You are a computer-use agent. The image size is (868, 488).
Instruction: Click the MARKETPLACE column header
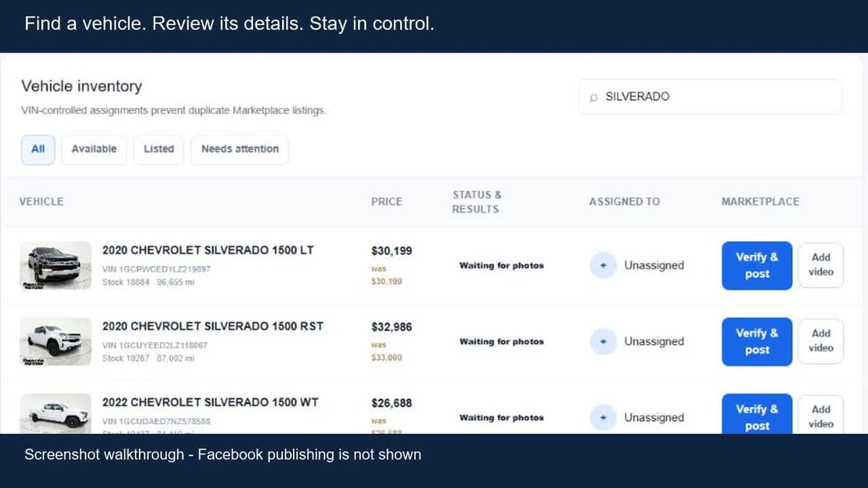pos(760,202)
